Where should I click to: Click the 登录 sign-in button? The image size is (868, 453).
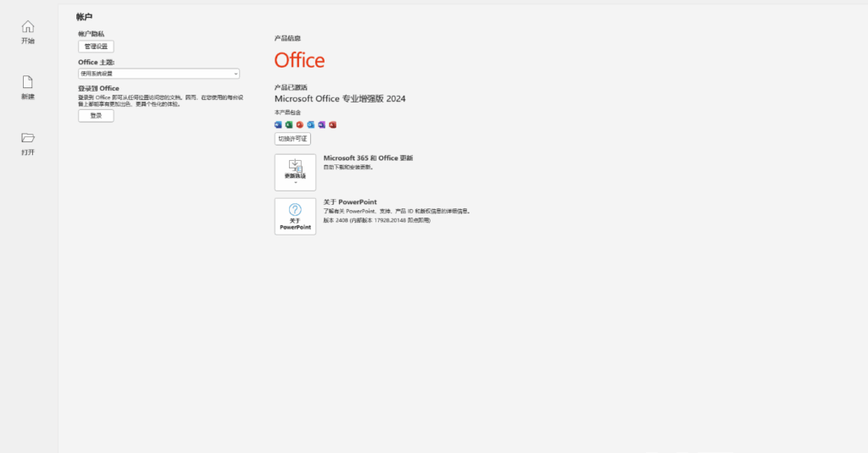pos(96,116)
